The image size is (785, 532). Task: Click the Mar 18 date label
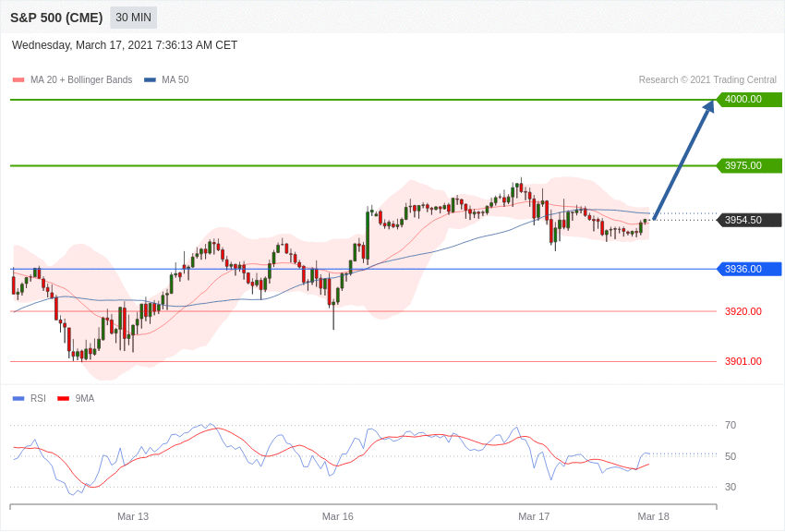653,516
